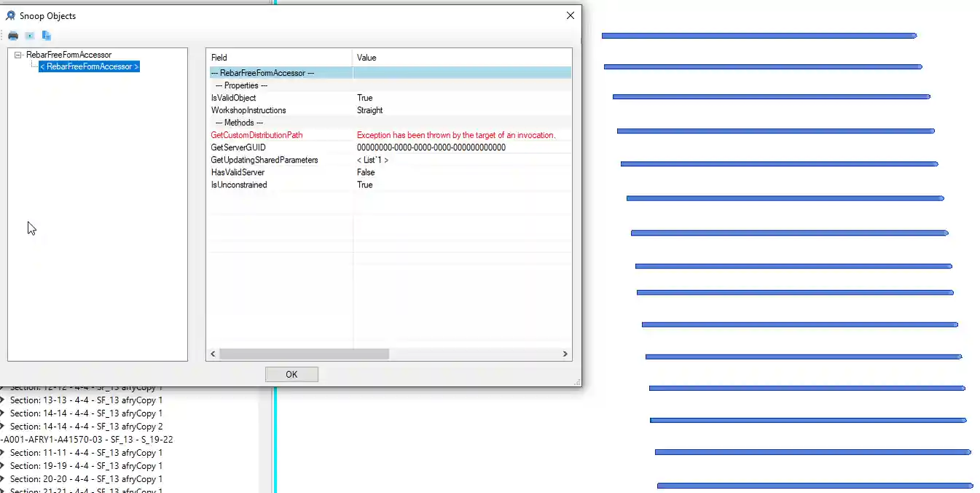
Task: Open the GetUpdatingSharedParameters list row
Action: click(372, 160)
